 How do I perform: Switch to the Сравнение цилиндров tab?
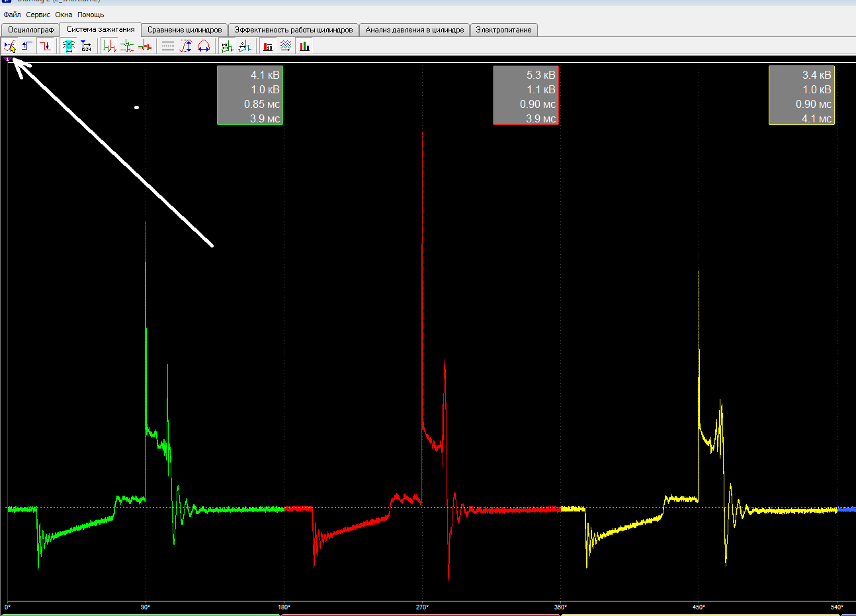tap(185, 30)
